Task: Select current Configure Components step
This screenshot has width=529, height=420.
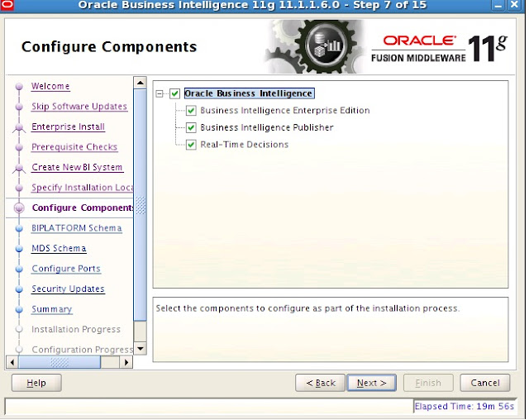Action: [x=83, y=208]
